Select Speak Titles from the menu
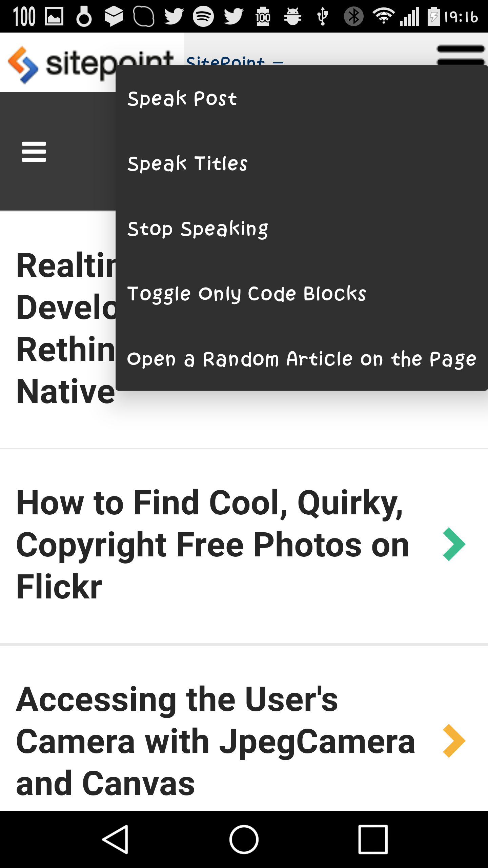This screenshot has height=868, width=488. (302, 163)
